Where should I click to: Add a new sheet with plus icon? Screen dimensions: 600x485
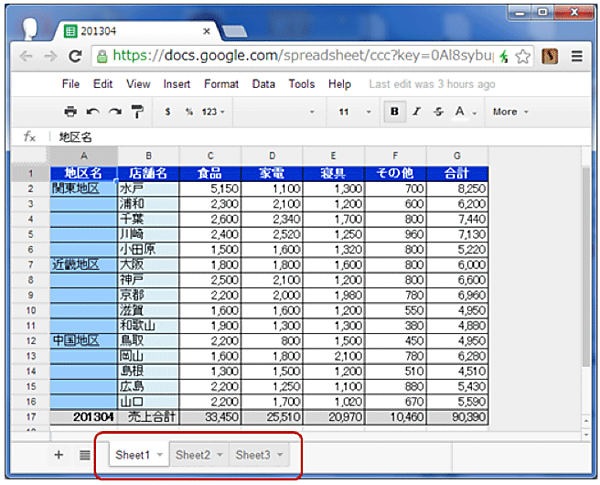pos(58,455)
